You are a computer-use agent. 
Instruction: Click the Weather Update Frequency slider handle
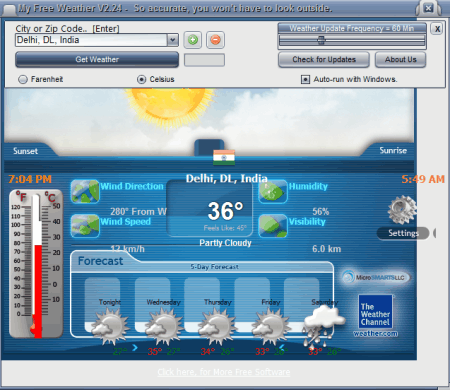pos(321,40)
